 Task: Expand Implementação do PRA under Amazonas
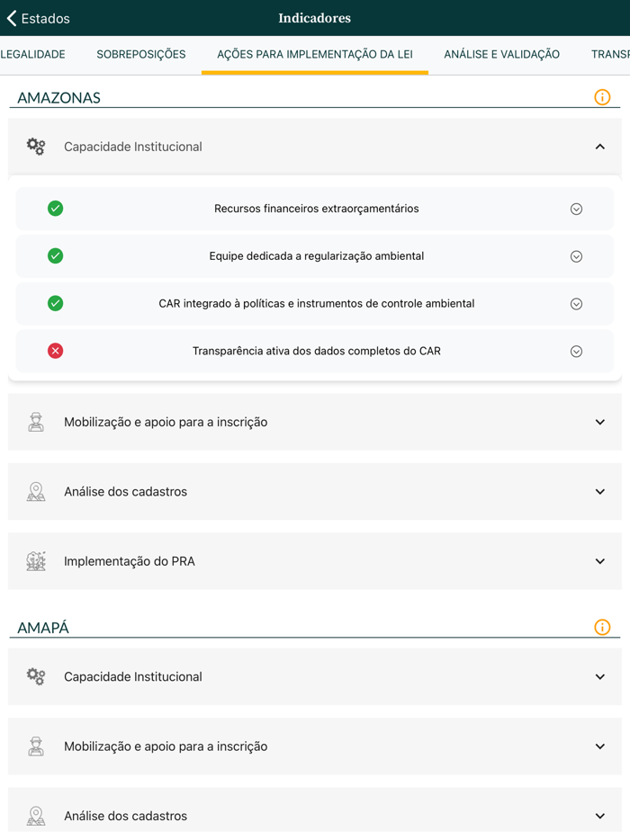pyautogui.click(x=600, y=561)
